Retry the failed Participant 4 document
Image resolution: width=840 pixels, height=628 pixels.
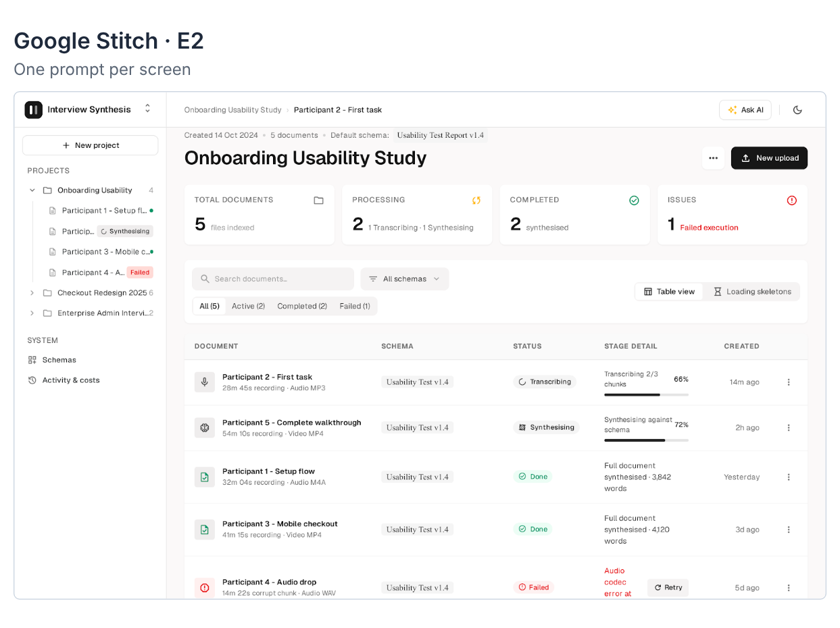tap(668, 587)
